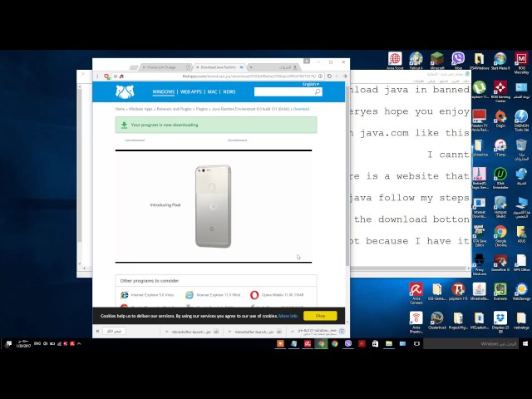Open the Dropbox desktop shortcut

500,323
